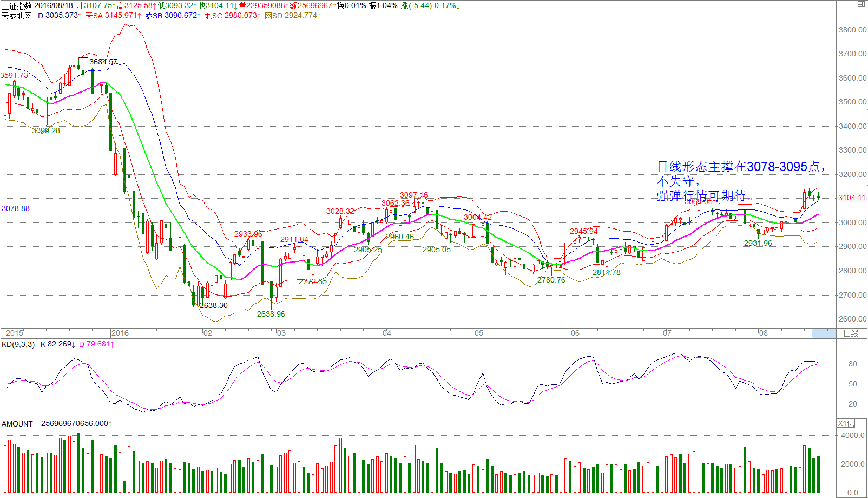Click the 2945.94 price label
Screen dimensions: 868x498
coord(584,231)
